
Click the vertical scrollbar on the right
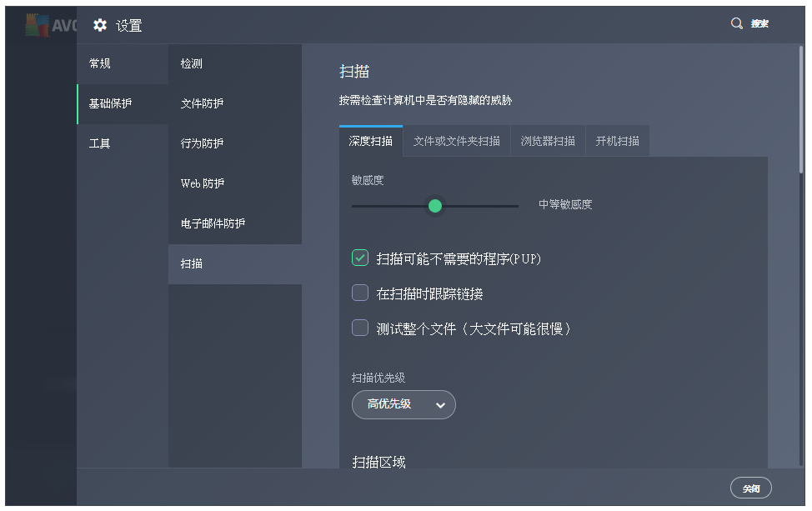[802, 108]
